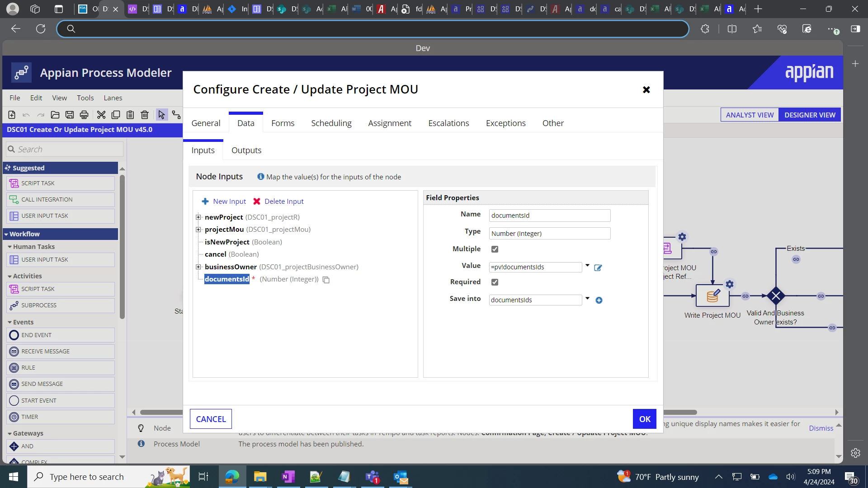Click the Print toolbar icon

(84, 115)
